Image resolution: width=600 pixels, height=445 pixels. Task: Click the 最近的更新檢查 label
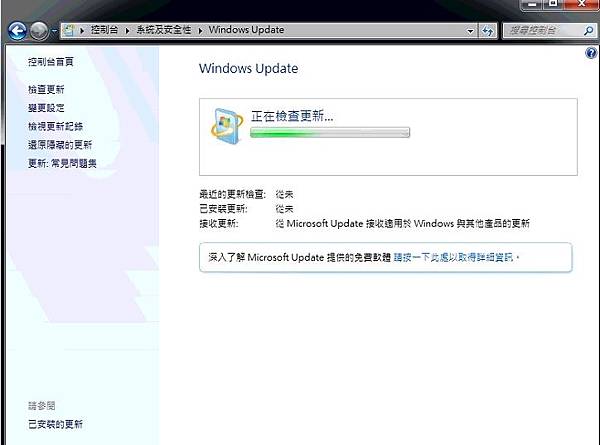[x=232, y=194]
